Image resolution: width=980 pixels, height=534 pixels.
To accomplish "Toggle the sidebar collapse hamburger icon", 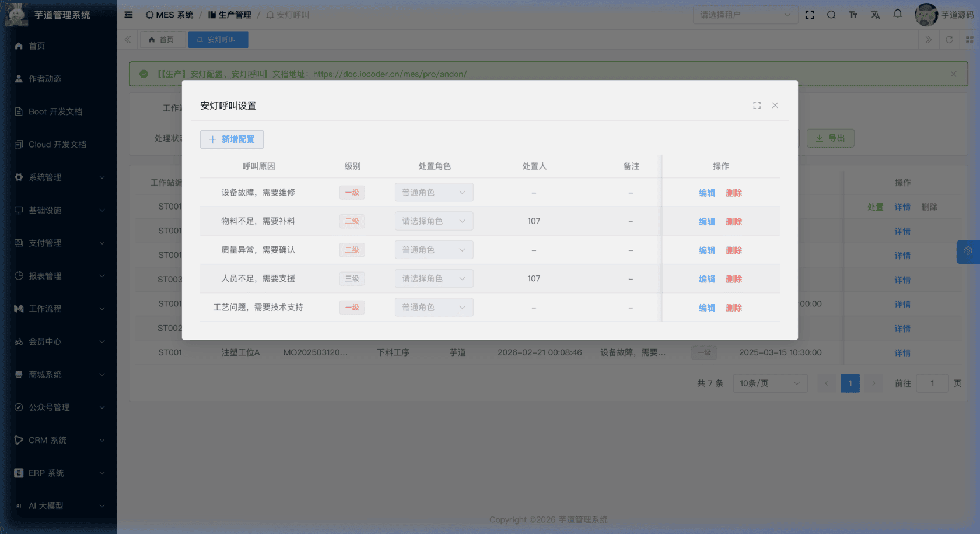I will coord(129,15).
